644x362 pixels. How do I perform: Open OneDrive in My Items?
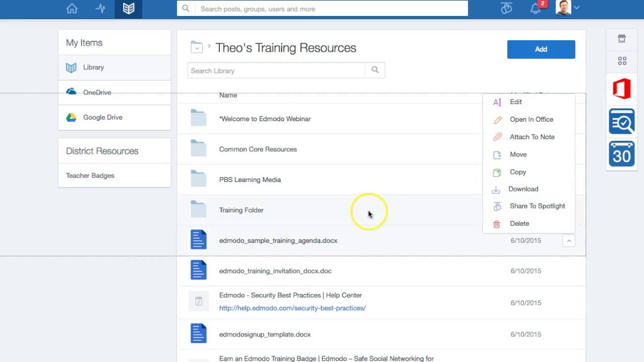coord(115,93)
